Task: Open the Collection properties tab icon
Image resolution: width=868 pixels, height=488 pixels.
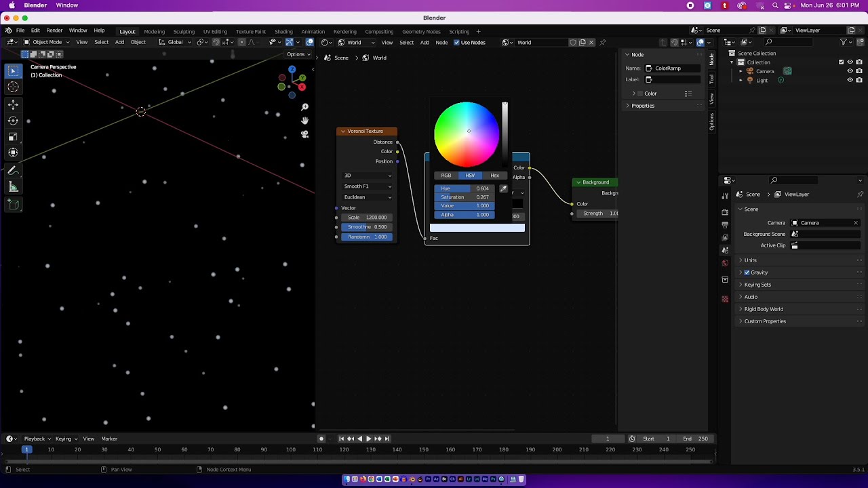Action: [725, 279]
